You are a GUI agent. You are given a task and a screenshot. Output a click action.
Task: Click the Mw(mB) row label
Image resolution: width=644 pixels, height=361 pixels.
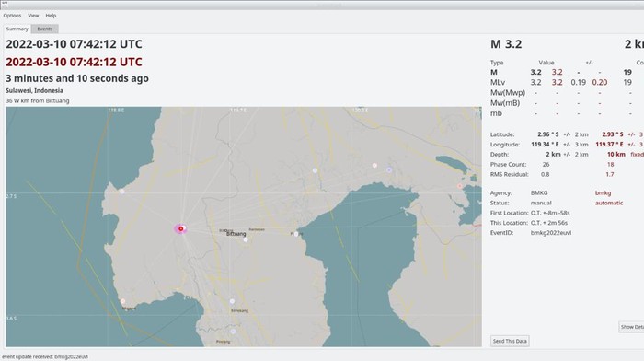tap(505, 103)
